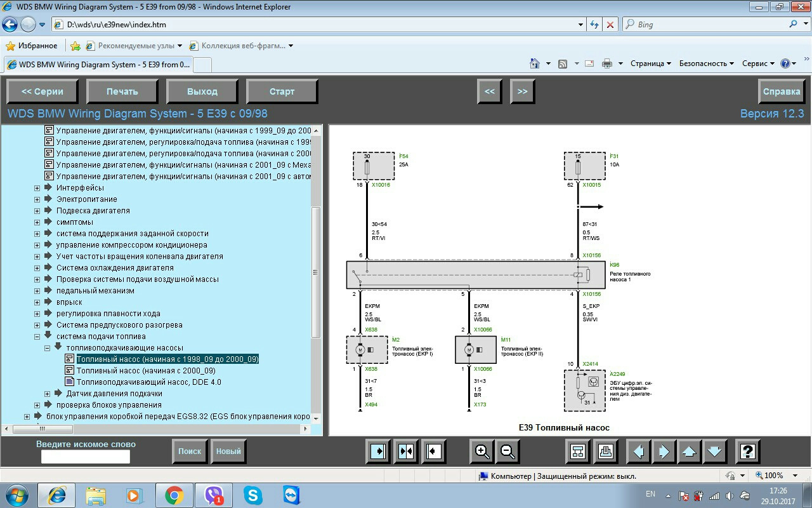Screen dimensions: 812x508
Task: Click the Избранное favorites button
Action: click(x=32, y=46)
